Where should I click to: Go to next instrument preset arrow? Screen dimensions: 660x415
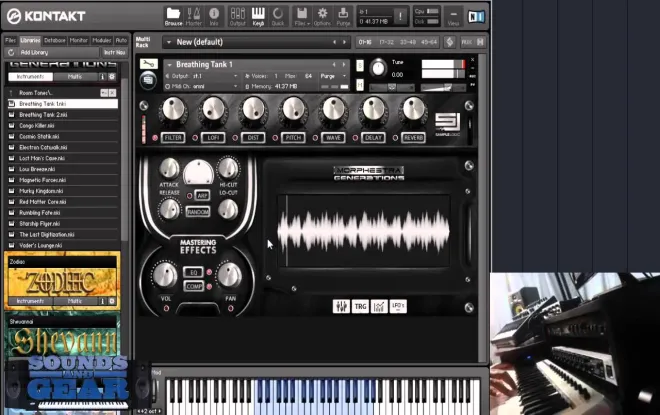point(344,64)
